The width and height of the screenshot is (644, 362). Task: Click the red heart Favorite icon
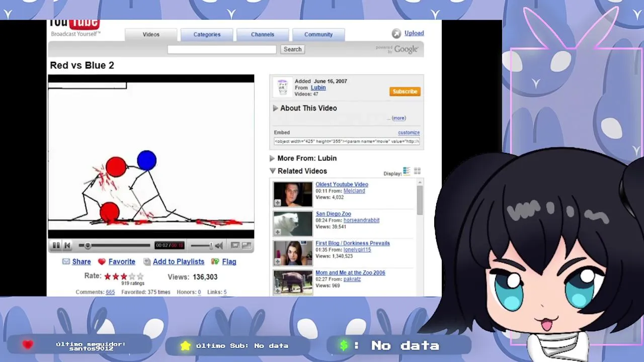(x=102, y=261)
